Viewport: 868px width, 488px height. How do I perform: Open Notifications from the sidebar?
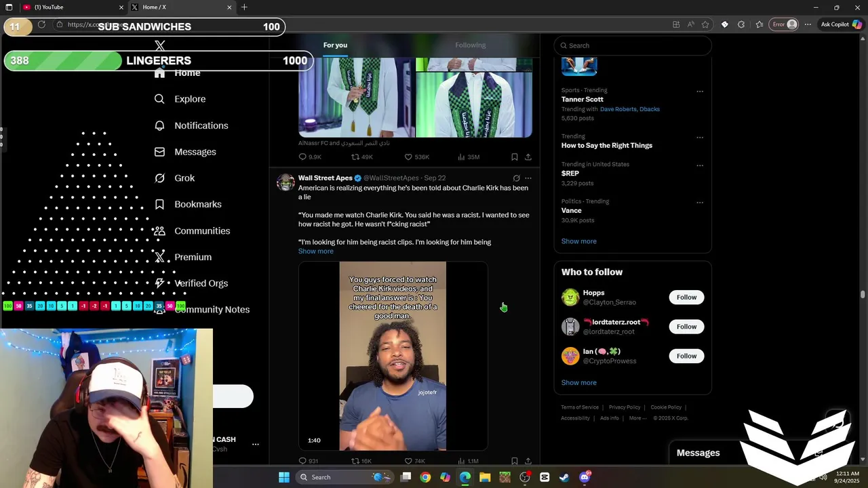(191, 125)
